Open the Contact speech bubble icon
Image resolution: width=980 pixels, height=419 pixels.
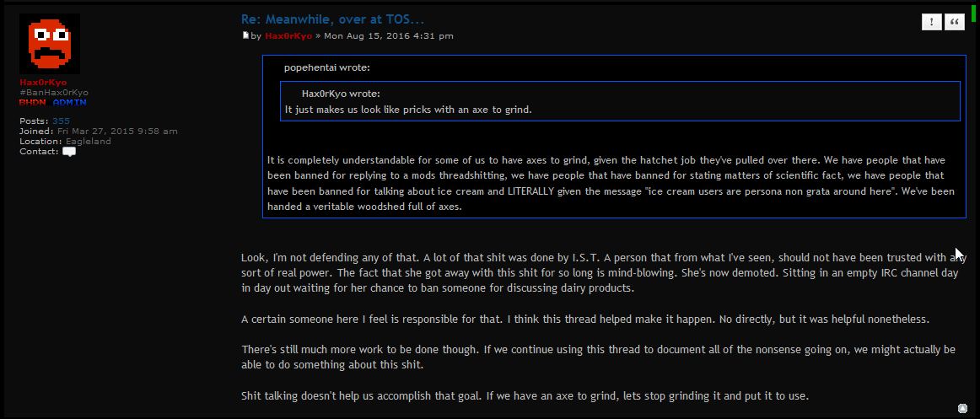(x=69, y=152)
